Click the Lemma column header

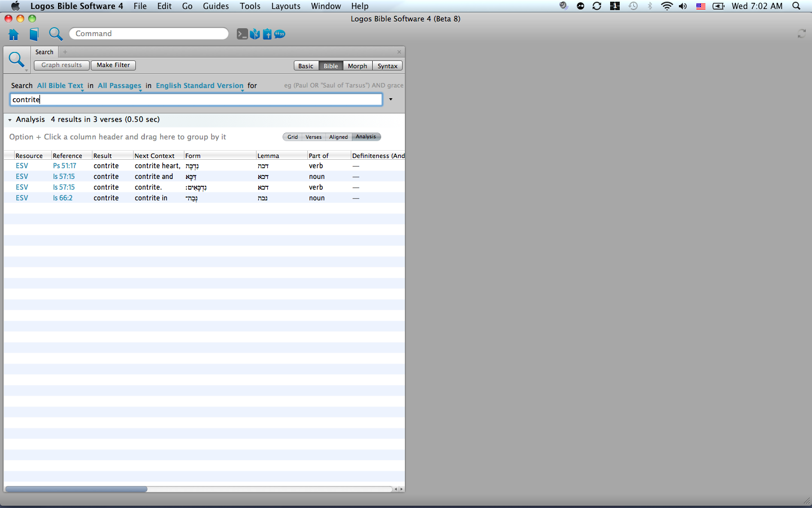pos(281,156)
